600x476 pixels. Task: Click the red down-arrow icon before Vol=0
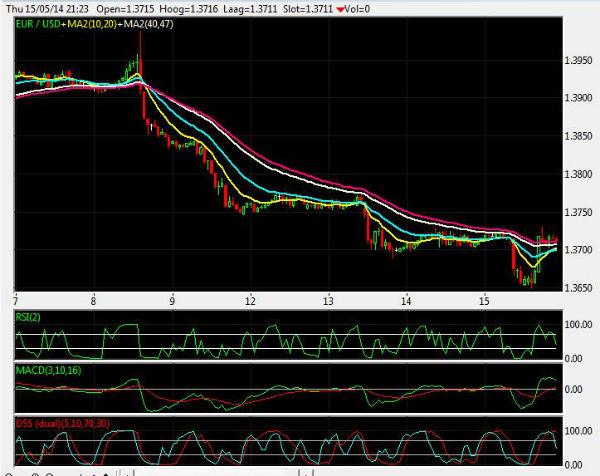pyautogui.click(x=340, y=10)
